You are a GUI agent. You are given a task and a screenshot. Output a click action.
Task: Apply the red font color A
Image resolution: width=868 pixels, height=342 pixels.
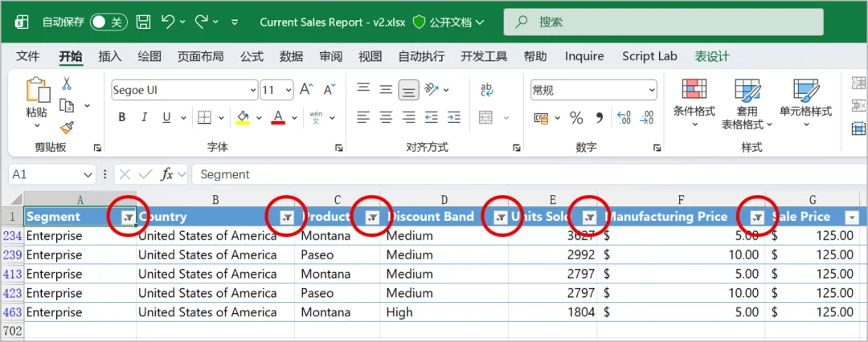click(278, 117)
